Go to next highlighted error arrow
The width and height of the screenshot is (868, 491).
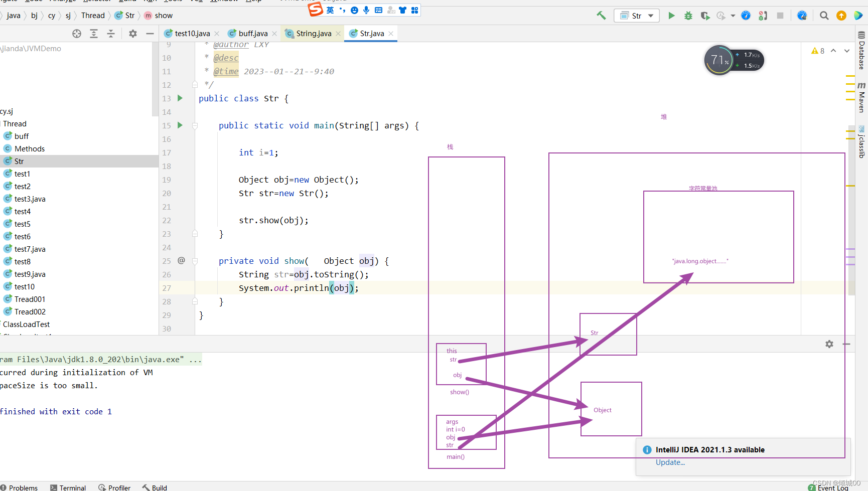847,51
